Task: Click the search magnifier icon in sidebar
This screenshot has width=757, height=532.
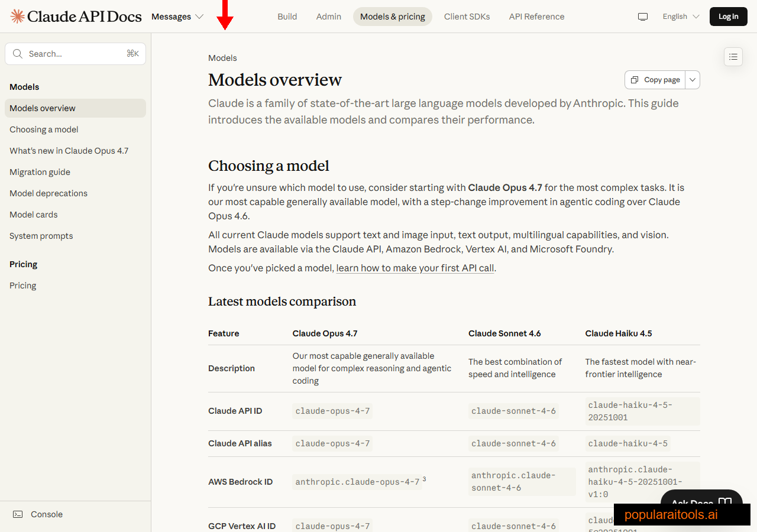Action: [x=18, y=54]
